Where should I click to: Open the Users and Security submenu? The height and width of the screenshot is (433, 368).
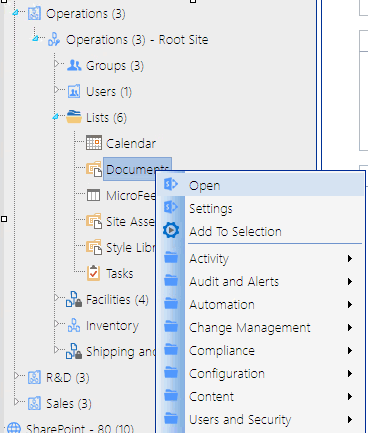point(260,420)
